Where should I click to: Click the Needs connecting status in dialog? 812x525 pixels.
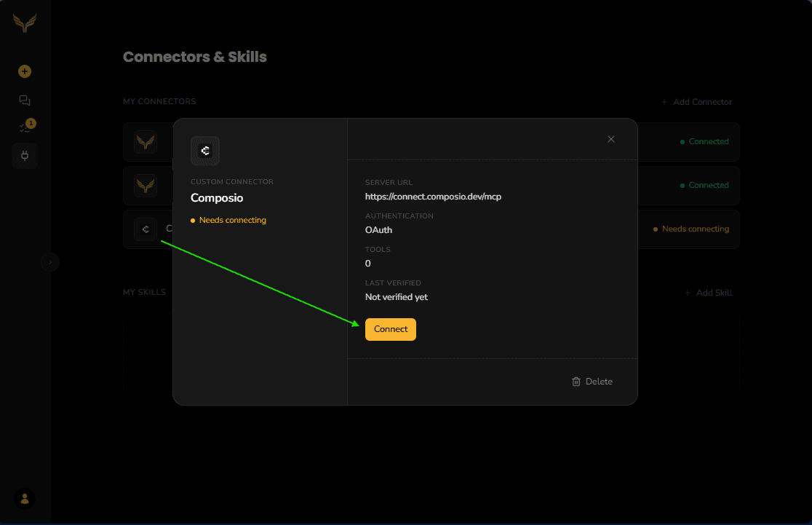pyautogui.click(x=228, y=220)
